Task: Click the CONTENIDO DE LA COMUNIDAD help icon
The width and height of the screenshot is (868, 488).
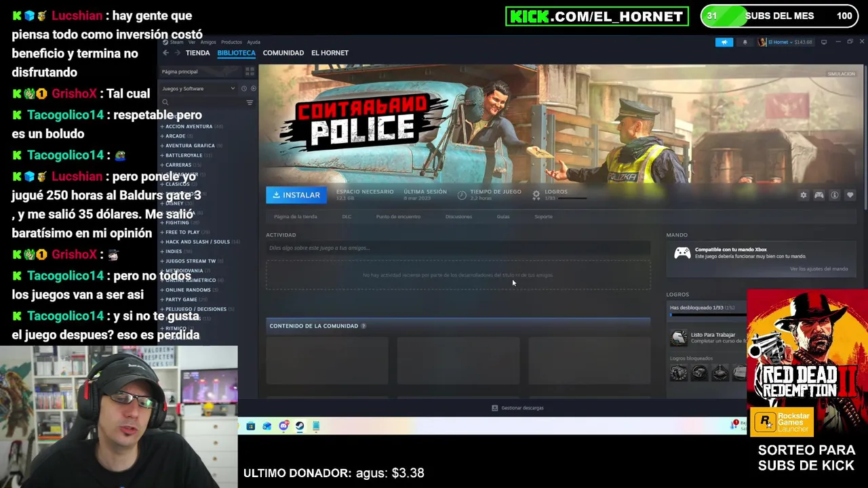Action: 363,326
